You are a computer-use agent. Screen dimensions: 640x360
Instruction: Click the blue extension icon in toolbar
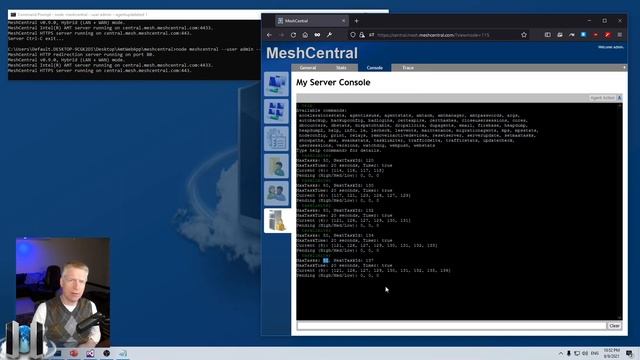583,35
